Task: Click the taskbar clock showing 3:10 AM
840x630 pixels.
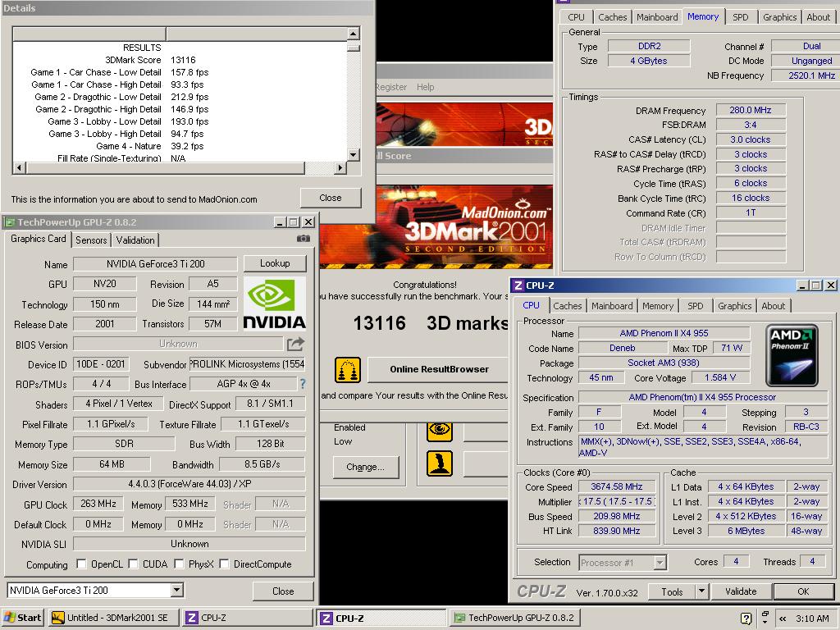Action: [812, 619]
